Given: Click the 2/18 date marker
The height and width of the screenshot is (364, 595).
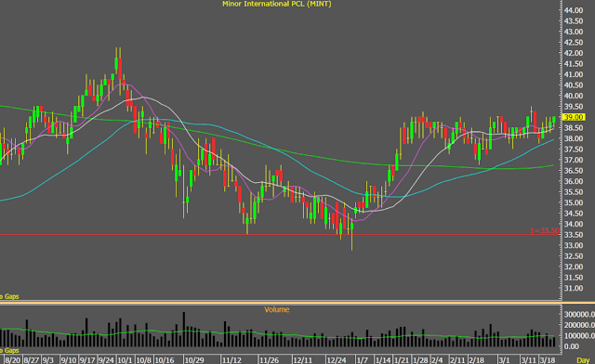Looking at the screenshot, I should pyautogui.click(x=477, y=360).
